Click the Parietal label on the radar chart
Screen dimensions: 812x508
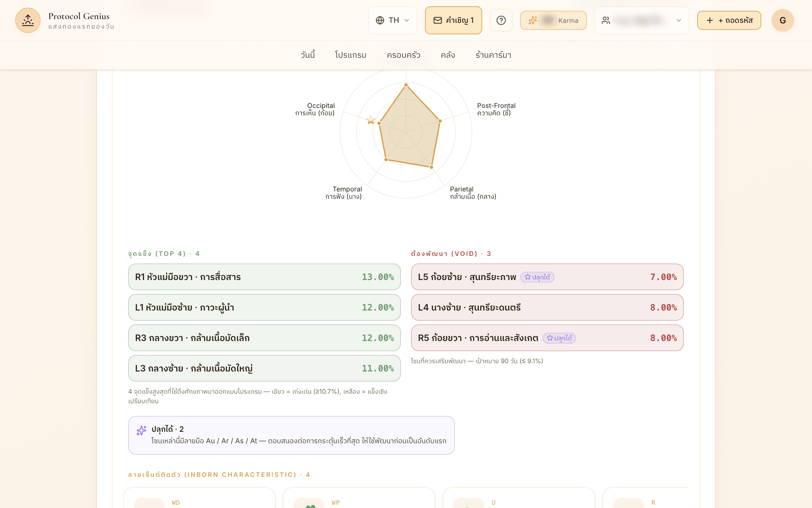[x=473, y=193]
